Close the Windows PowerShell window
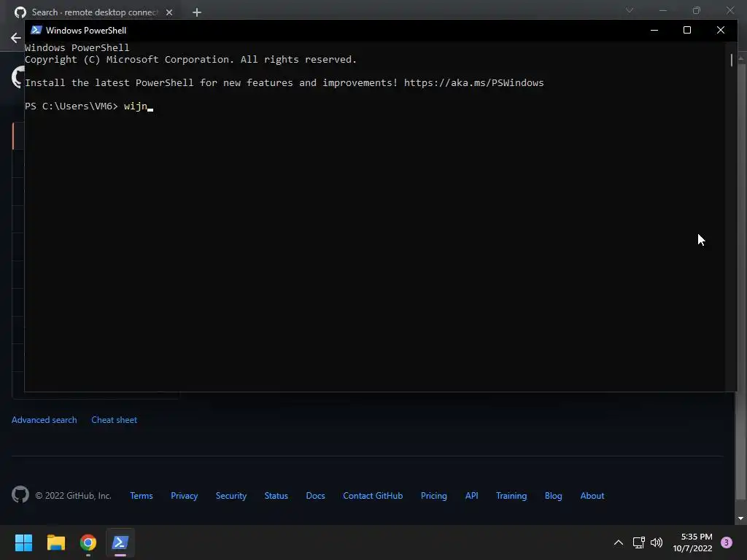Image resolution: width=747 pixels, height=560 pixels. pyautogui.click(x=720, y=30)
